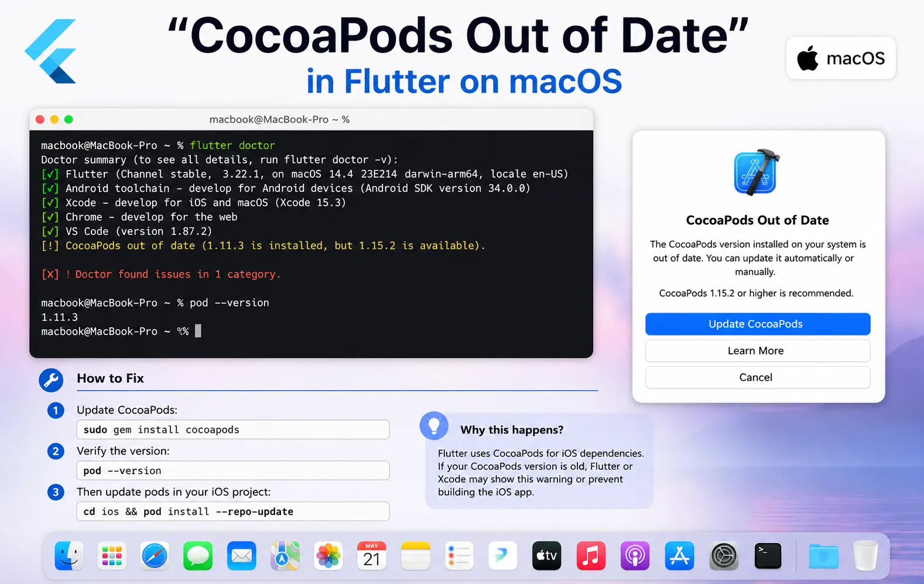Open Reminders from the dock

tap(459, 555)
